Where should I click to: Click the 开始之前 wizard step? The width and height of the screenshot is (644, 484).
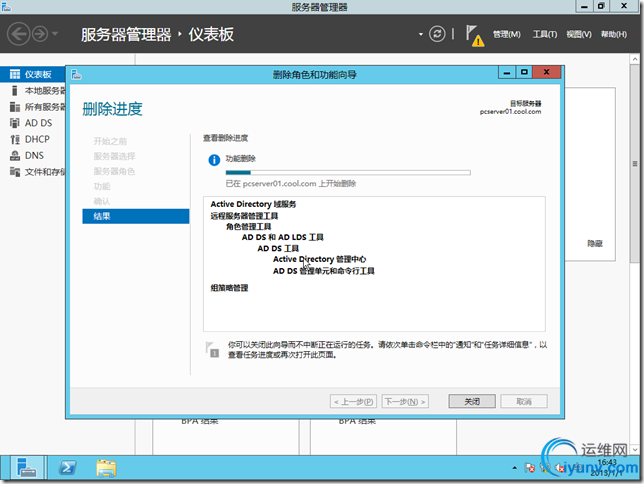pos(110,141)
